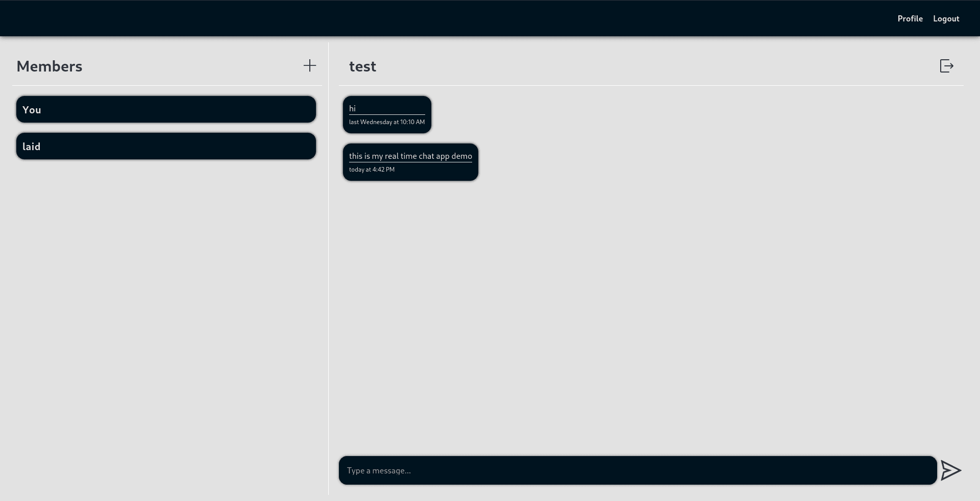980x501 pixels.
Task: Select the 'You' member entry
Action: point(166,109)
